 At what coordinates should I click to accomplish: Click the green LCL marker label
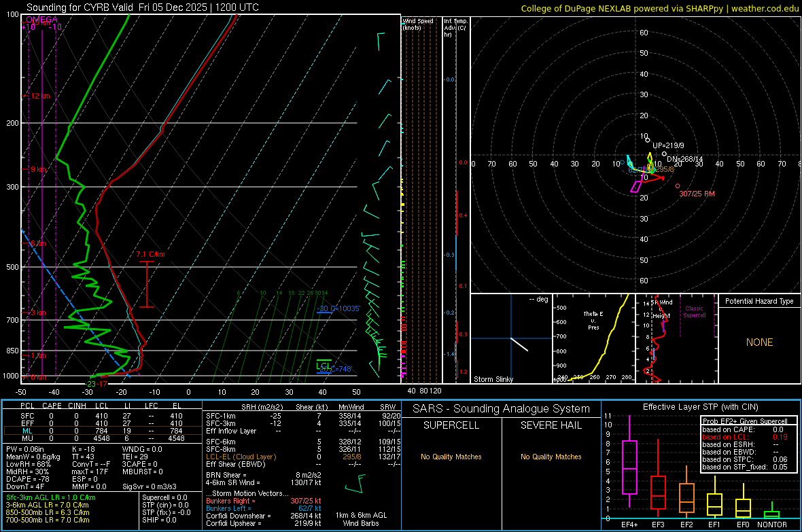coord(324,366)
